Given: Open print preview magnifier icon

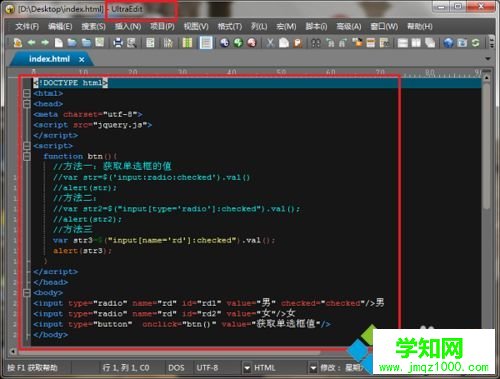Looking at the screenshot, I should click(x=131, y=43).
